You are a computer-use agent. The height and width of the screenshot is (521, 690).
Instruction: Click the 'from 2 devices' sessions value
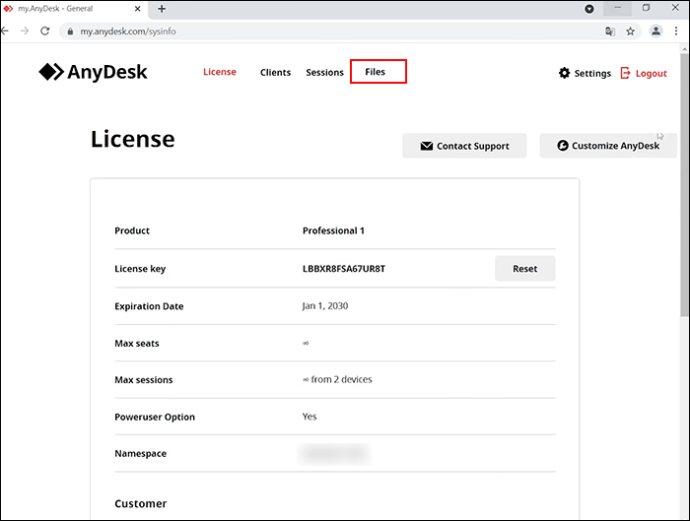341,379
